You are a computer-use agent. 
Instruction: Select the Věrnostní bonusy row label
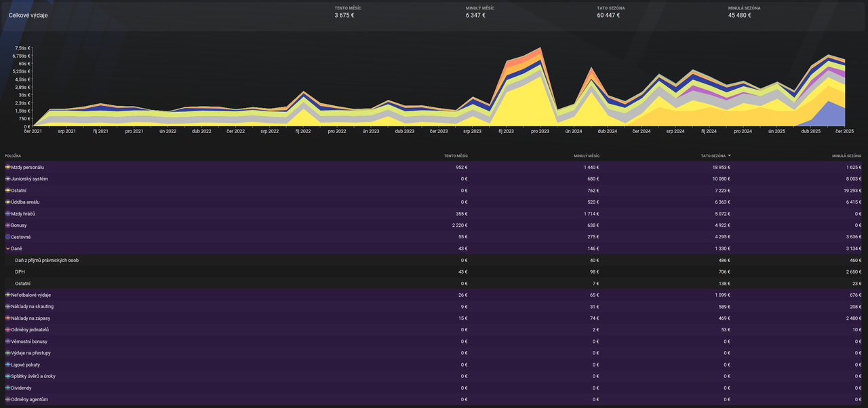point(29,341)
